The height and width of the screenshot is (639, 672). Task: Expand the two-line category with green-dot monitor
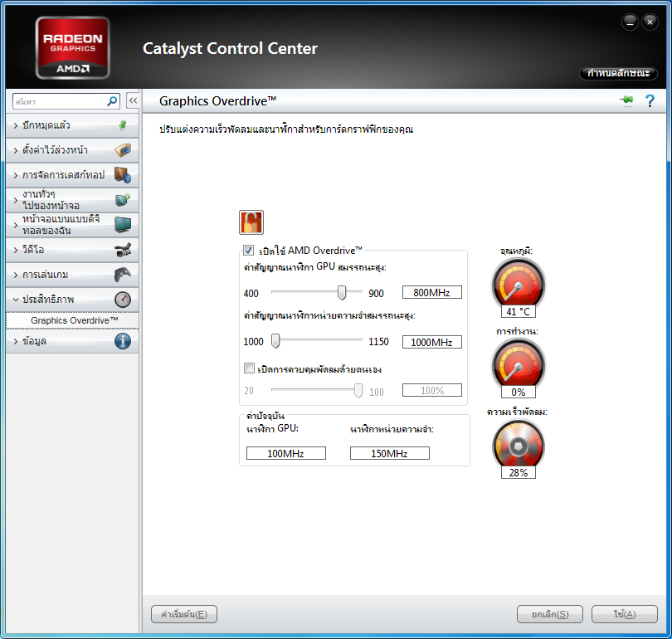[72, 200]
